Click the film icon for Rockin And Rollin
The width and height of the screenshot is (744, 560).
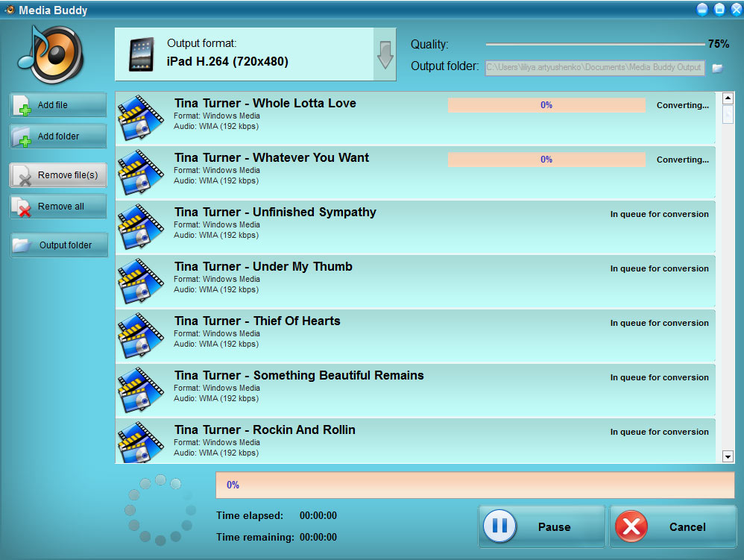coord(140,442)
